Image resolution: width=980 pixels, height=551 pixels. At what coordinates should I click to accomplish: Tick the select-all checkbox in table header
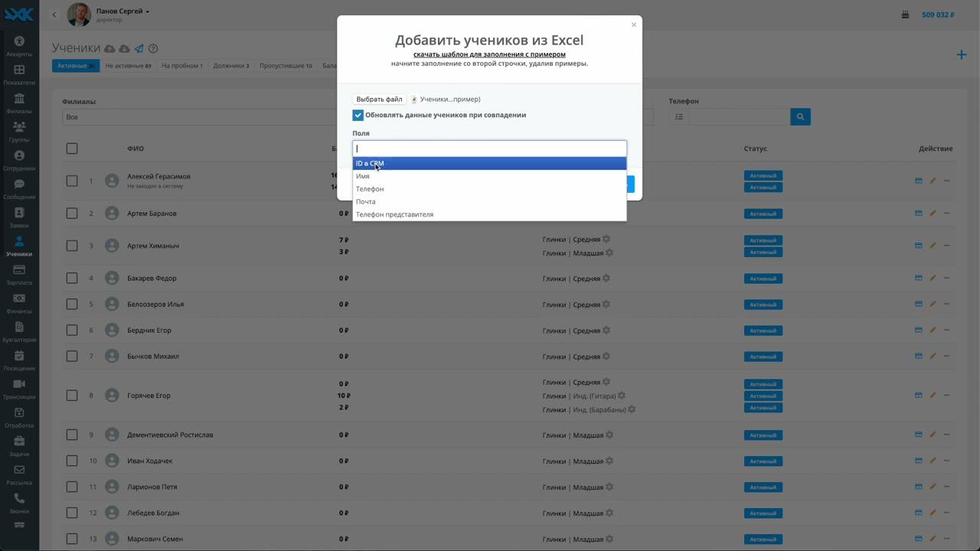point(72,148)
